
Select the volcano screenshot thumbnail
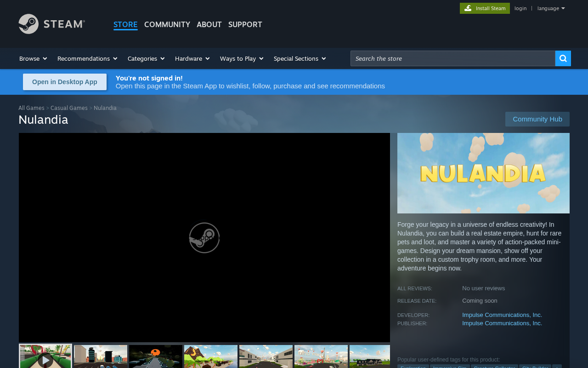(210, 359)
